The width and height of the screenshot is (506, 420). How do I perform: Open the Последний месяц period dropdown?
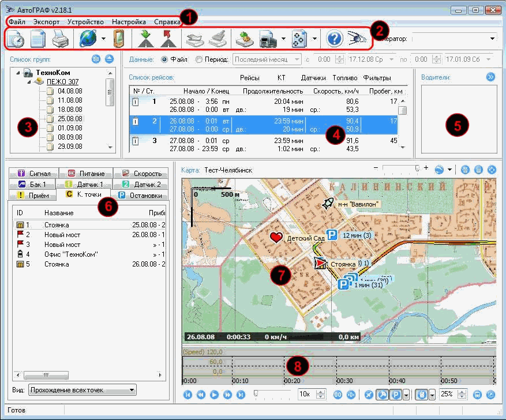click(267, 59)
